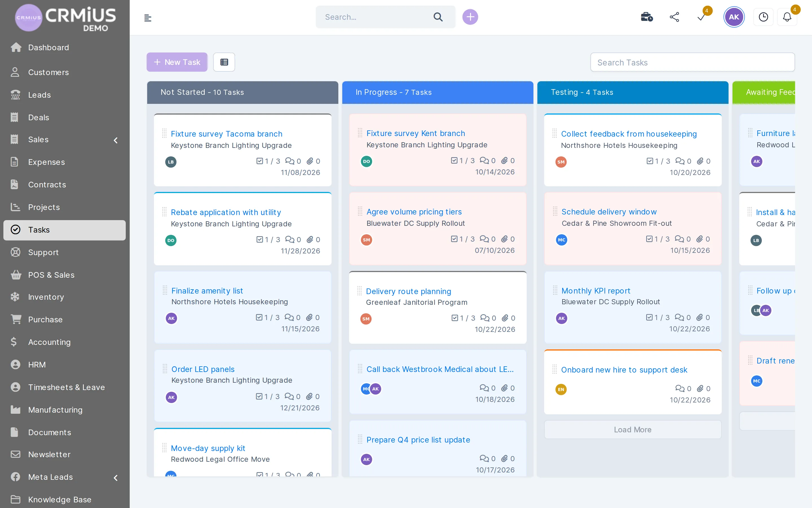Open the briefcase timer icon in header
The image size is (812, 508).
[646, 17]
